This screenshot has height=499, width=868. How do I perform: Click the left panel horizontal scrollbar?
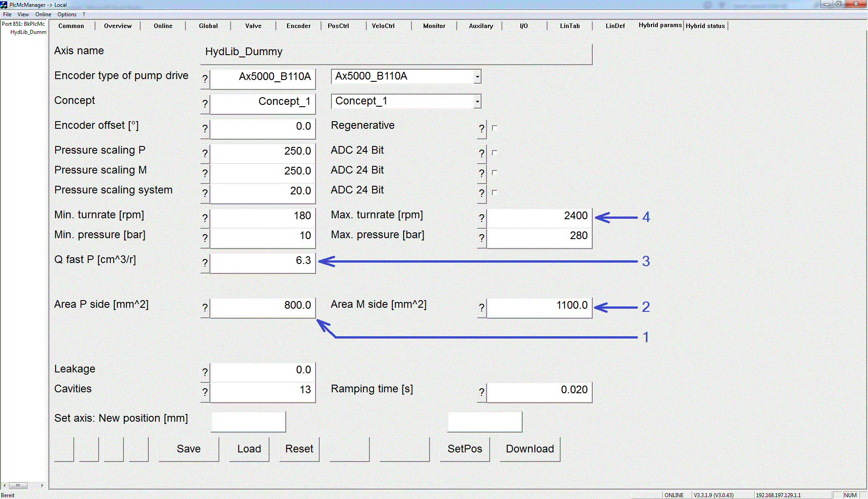click(24, 485)
